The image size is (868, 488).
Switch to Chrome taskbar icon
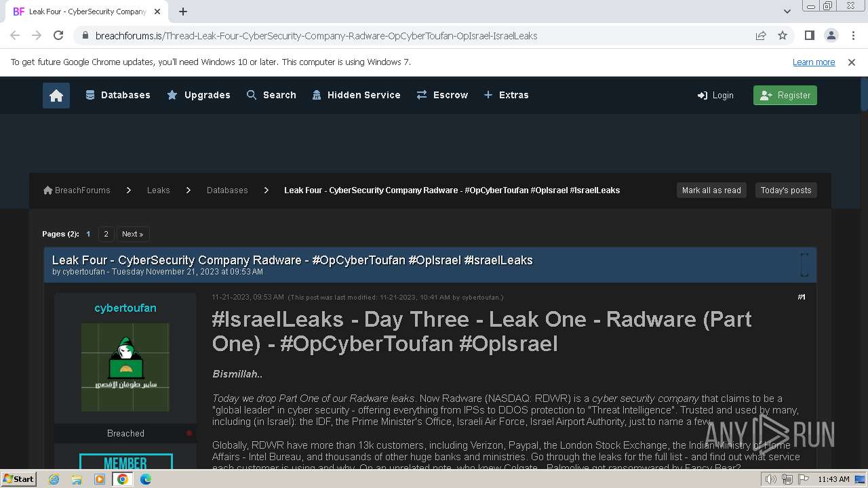[123, 479]
